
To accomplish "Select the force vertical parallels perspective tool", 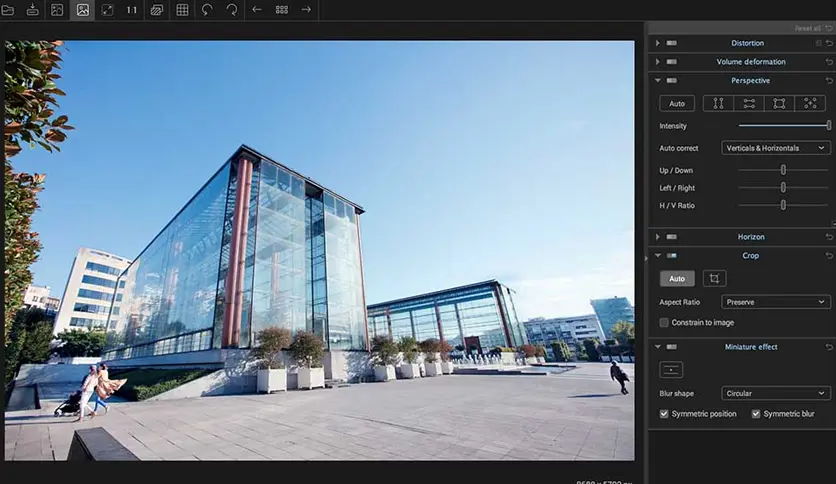I will click(718, 103).
